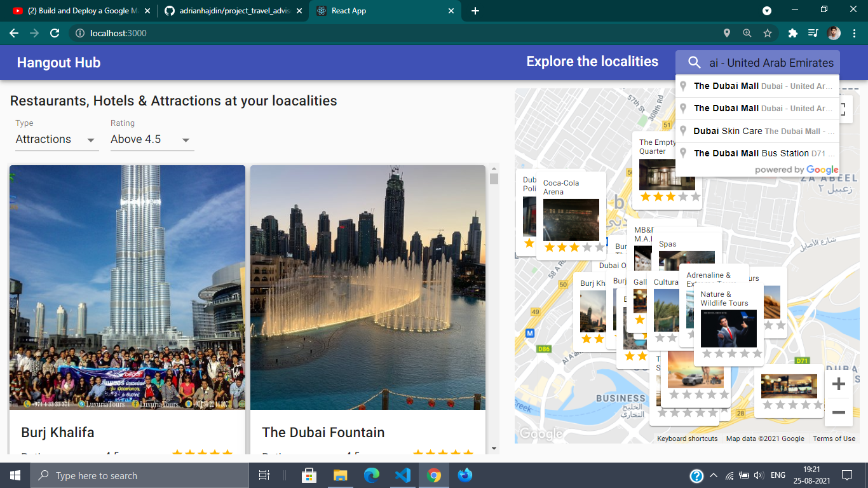
Task: Open the Windows notification center
Action: [846, 475]
